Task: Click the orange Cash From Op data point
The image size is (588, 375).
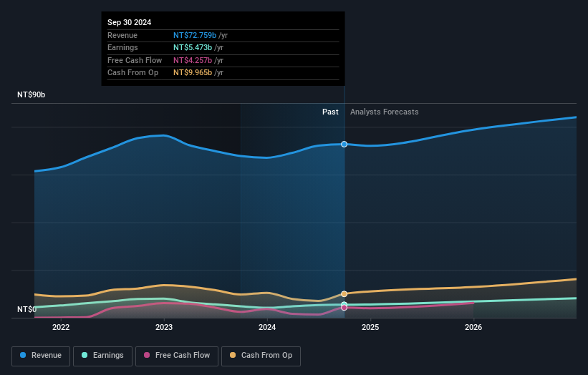Action: click(344, 293)
